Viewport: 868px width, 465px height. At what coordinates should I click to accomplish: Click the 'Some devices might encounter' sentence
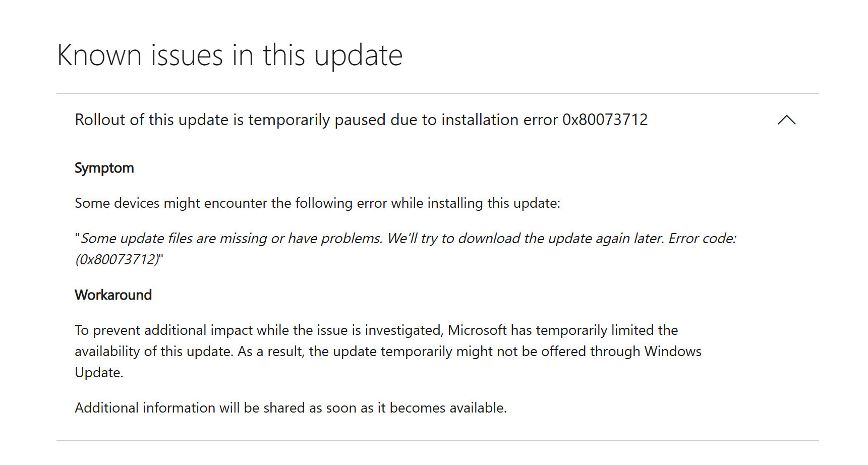point(317,203)
